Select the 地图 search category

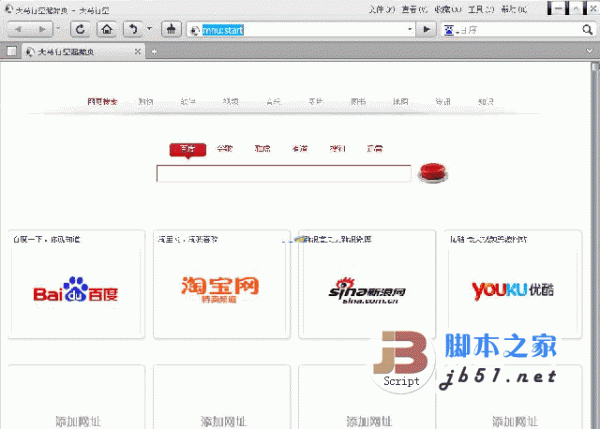tap(401, 102)
